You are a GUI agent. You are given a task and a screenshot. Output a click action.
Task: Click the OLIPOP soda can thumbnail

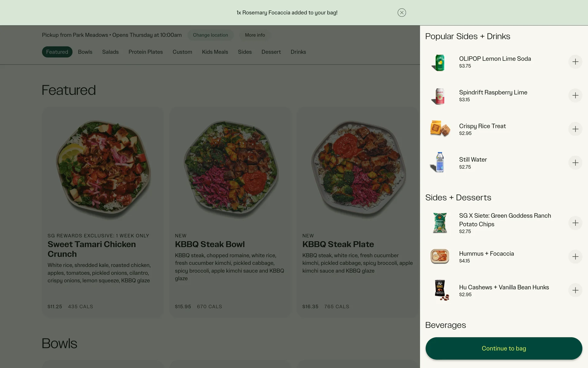click(x=439, y=62)
